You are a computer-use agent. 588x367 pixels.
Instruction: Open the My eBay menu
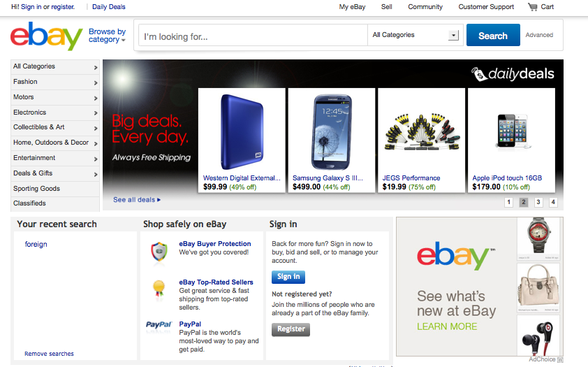(x=352, y=7)
